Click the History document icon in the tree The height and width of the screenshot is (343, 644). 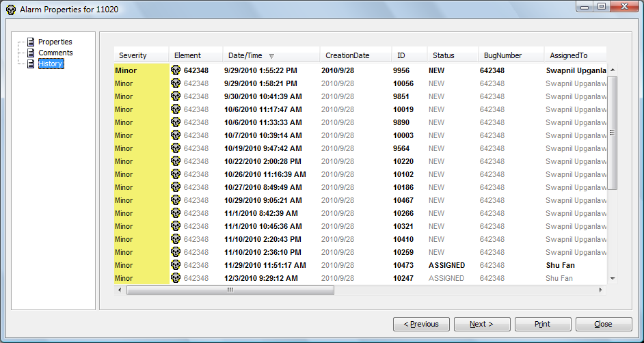[x=31, y=64]
